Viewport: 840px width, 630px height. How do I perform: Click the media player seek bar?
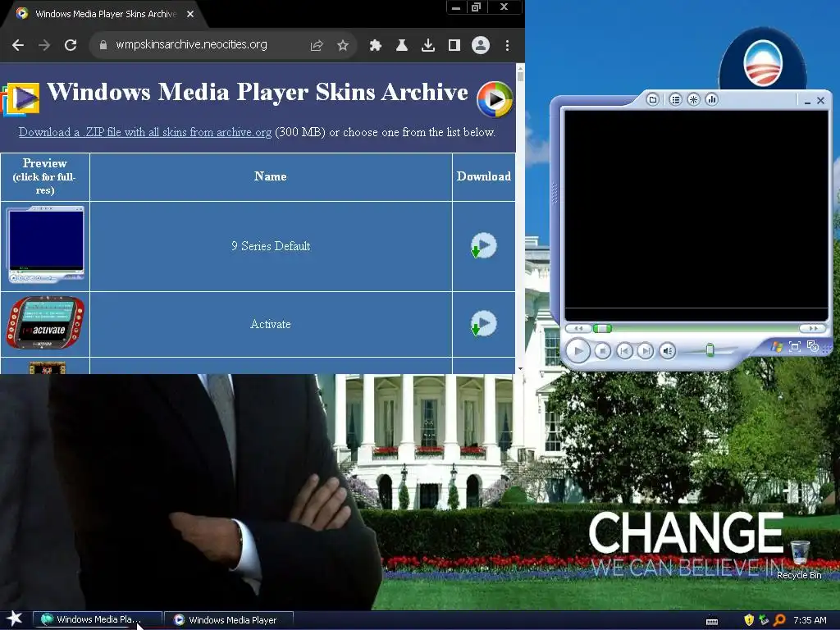coord(696,328)
